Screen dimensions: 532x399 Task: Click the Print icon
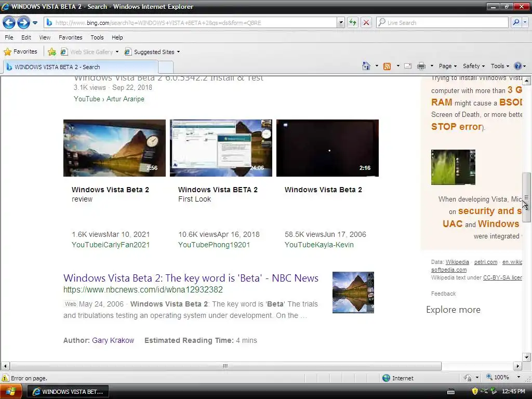pos(421,66)
